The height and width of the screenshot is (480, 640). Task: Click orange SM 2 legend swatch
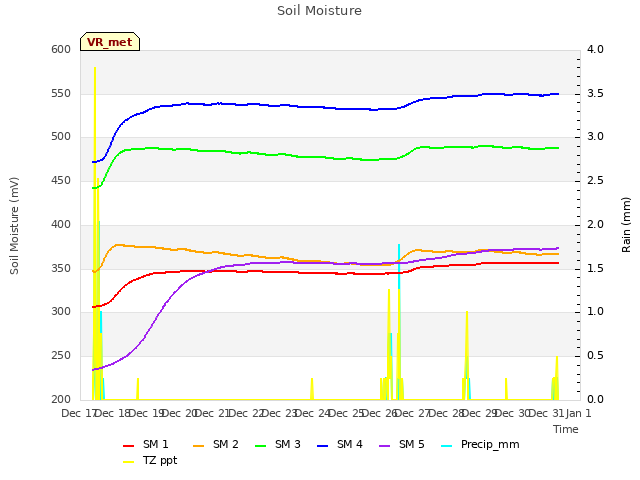coord(198,446)
